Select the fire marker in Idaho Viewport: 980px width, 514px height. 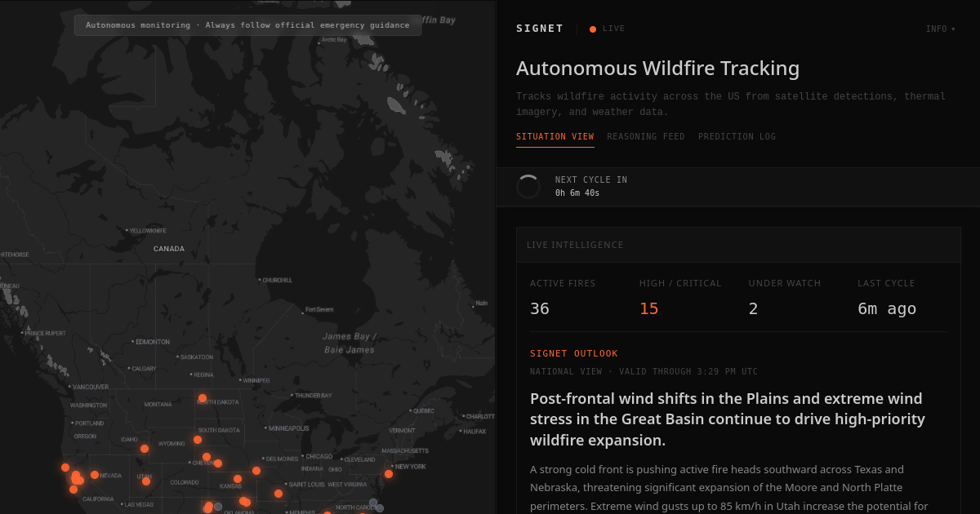(145, 449)
